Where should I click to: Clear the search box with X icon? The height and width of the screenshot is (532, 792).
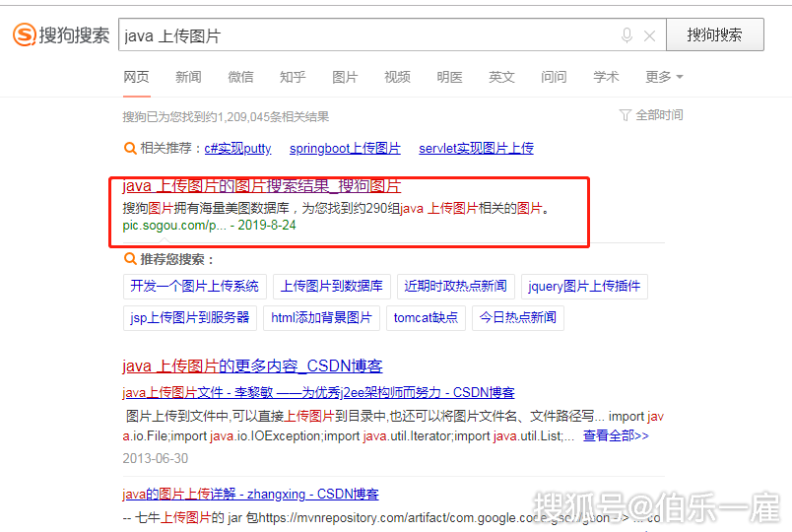(649, 35)
